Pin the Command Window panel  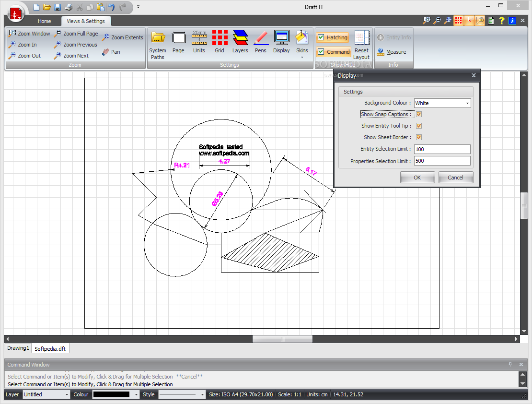510,365
